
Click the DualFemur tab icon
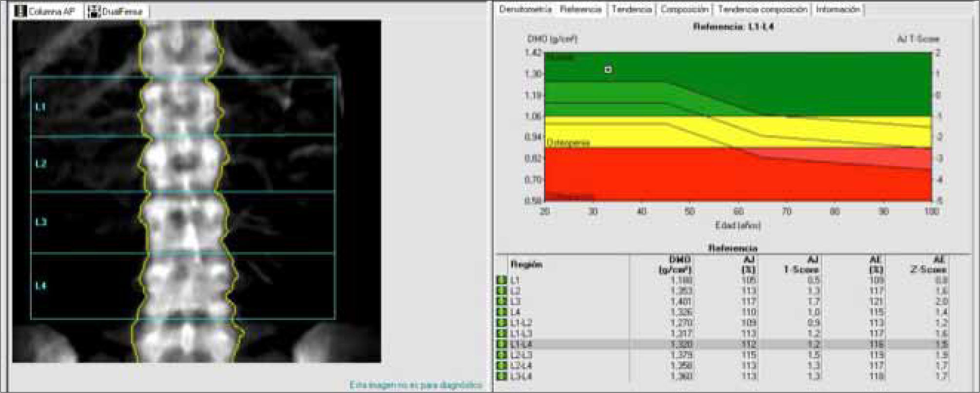(x=94, y=12)
